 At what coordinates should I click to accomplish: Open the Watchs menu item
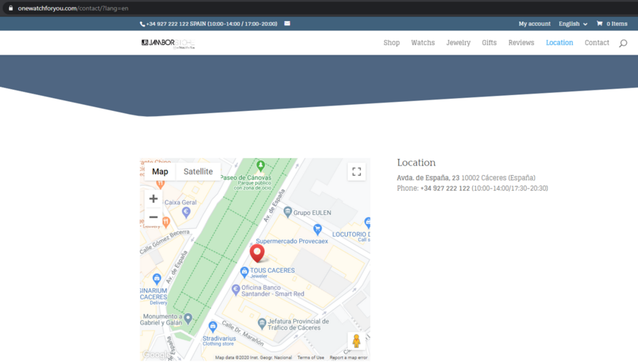[x=422, y=43]
